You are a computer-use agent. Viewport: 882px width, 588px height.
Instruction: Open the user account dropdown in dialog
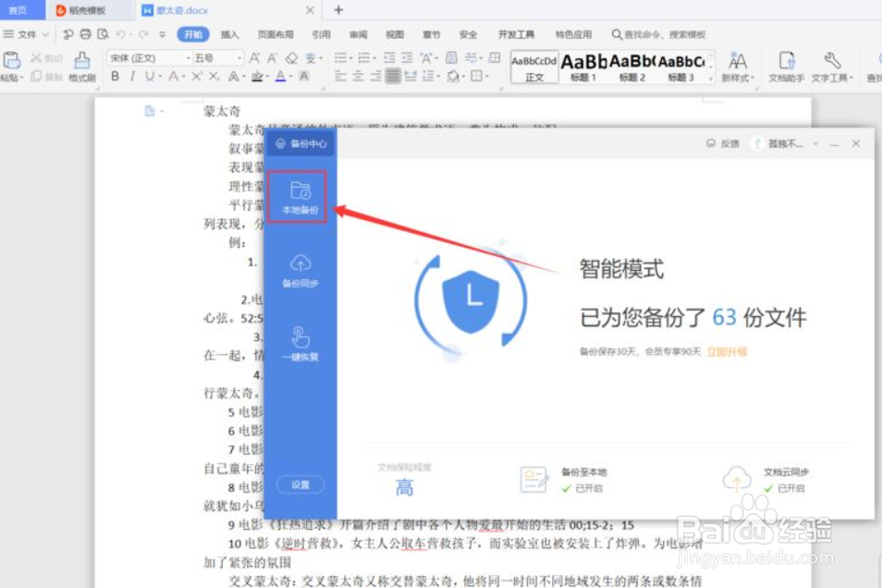tap(815, 143)
